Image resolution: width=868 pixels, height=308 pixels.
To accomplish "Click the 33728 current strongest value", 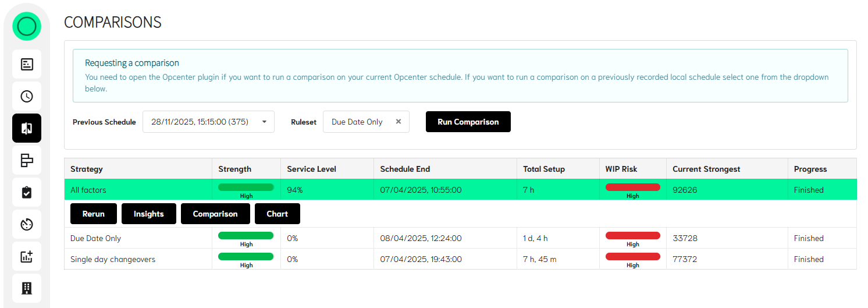I will [x=685, y=238].
